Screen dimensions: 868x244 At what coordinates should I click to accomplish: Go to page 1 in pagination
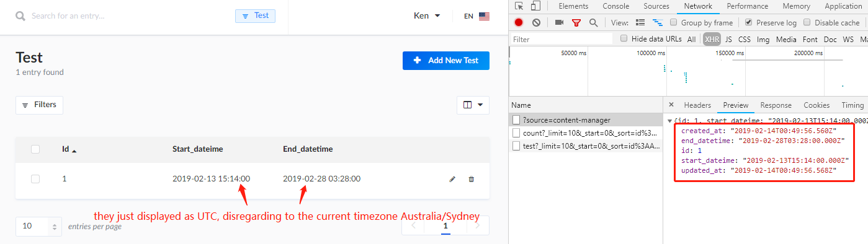point(445,227)
